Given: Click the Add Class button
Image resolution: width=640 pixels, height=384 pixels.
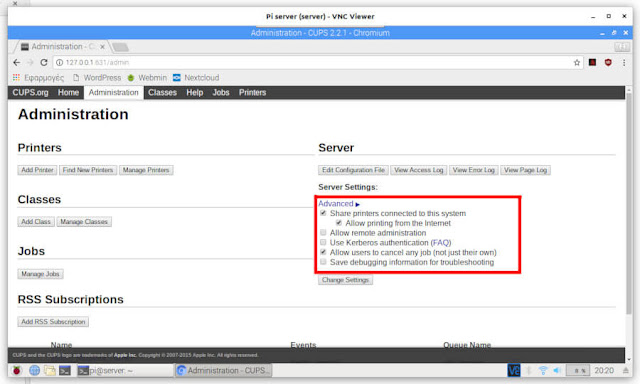Looking at the screenshot, I should click(x=36, y=222).
